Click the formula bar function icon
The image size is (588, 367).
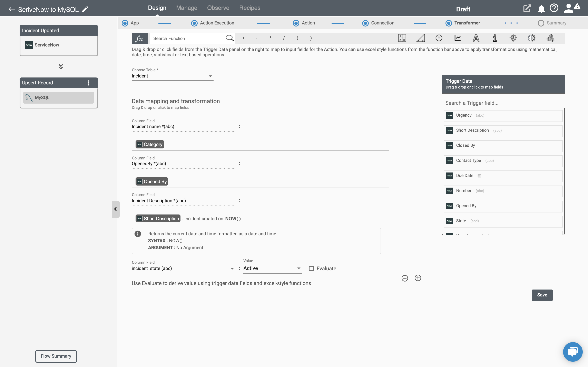pos(139,38)
